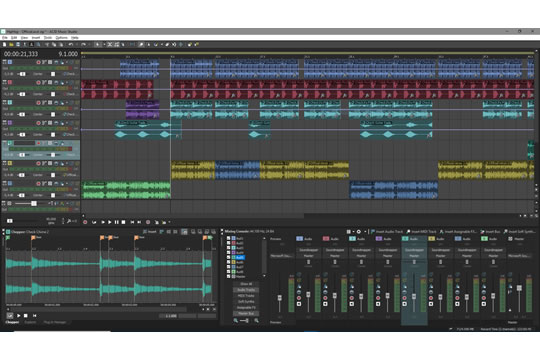This screenshot has height=360, width=540.
Task: Toggle Aud4 checkbox in mixer channel list
Action: (x=228, y=253)
